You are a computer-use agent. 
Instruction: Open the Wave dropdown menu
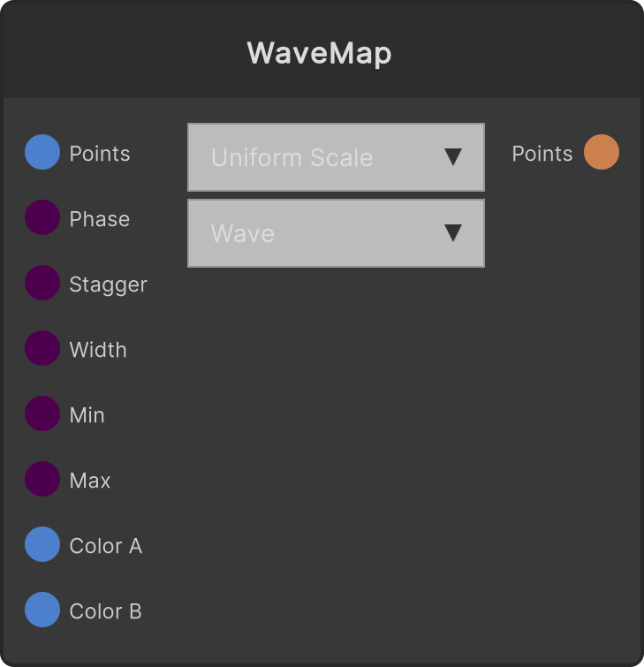(x=336, y=233)
